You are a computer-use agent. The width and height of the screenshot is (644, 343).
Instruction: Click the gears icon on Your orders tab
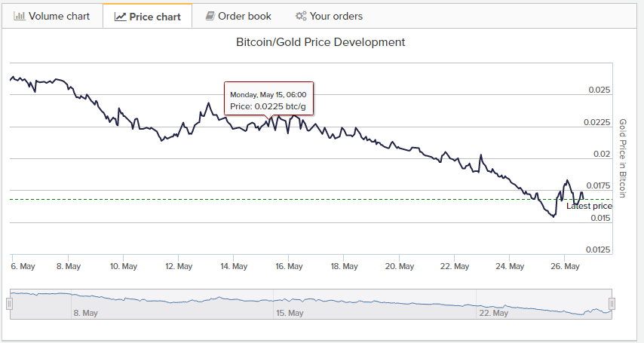click(301, 16)
